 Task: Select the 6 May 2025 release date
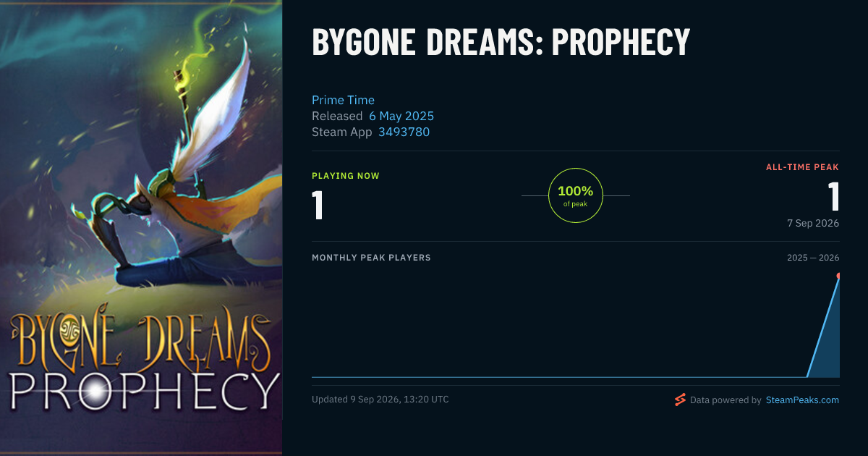click(401, 116)
